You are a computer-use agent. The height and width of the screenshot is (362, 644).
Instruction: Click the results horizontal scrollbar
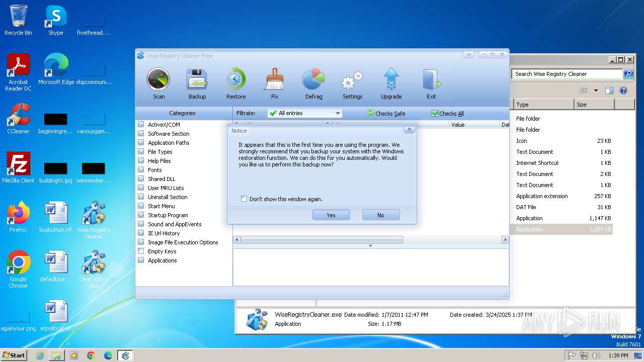point(322,240)
